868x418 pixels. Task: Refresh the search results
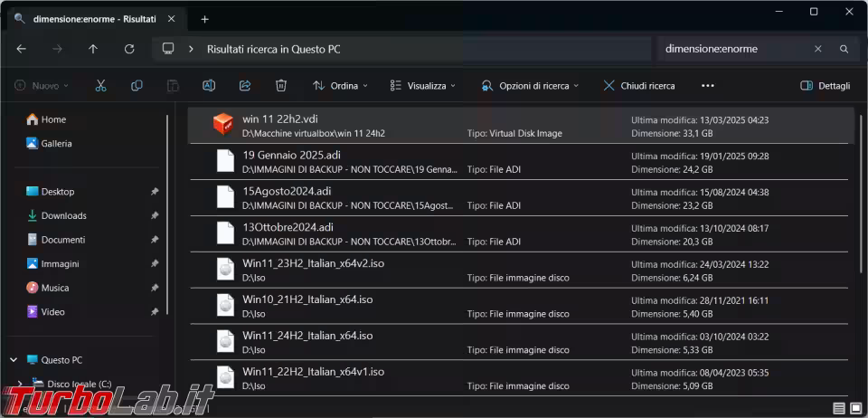coord(129,49)
